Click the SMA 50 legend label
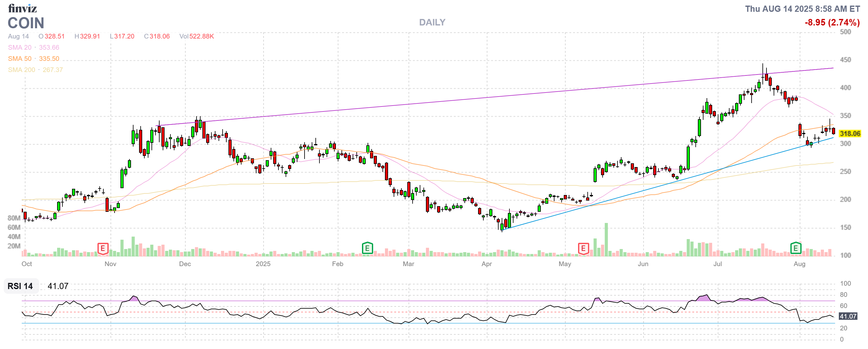Viewport: 868px width, 349px height. pyautogui.click(x=20, y=59)
